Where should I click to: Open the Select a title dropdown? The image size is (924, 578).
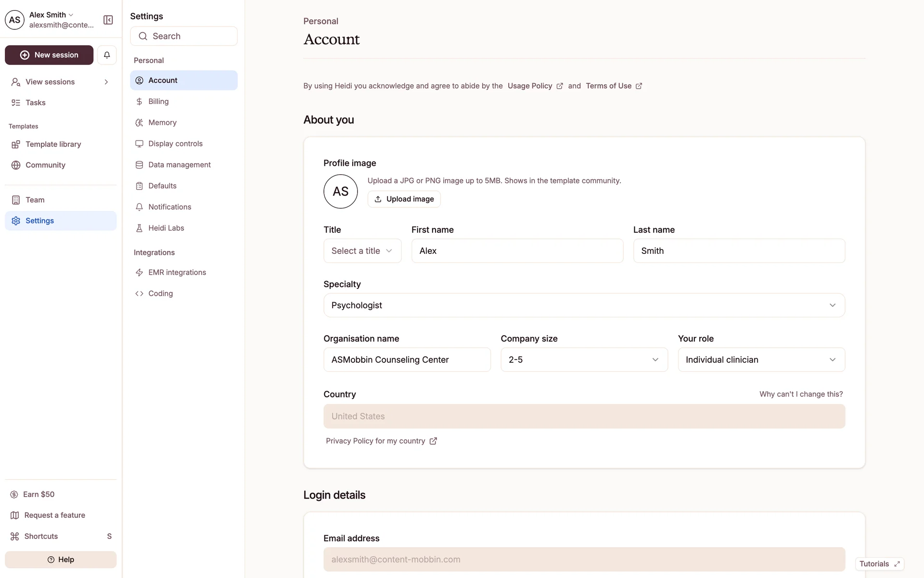pos(362,251)
